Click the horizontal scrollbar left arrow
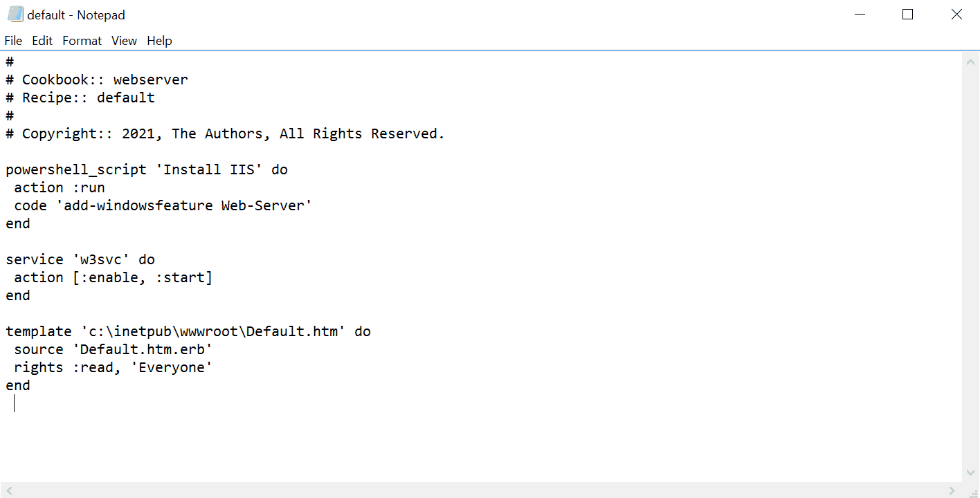 coord(8,490)
